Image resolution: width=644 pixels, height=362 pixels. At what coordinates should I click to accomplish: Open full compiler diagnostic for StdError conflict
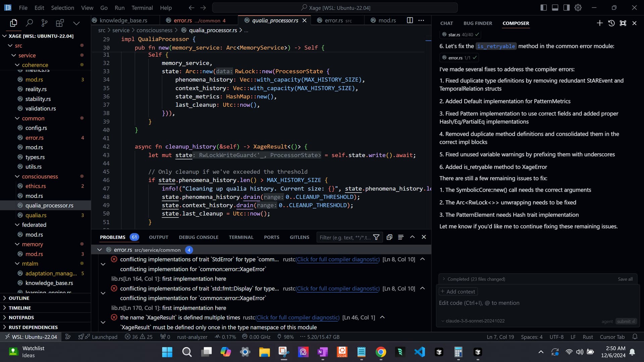pyautogui.click(x=338, y=260)
